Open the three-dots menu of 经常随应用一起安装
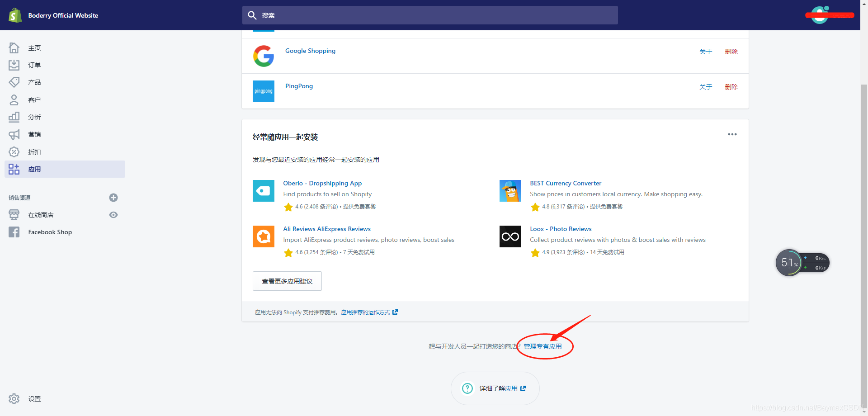This screenshot has width=868, height=416. (732, 134)
